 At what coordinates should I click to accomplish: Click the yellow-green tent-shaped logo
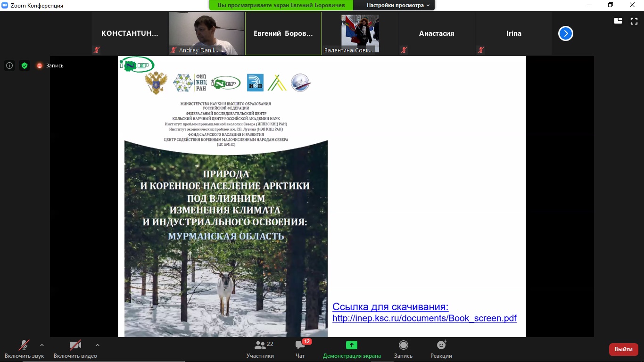click(x=277, y=82)
